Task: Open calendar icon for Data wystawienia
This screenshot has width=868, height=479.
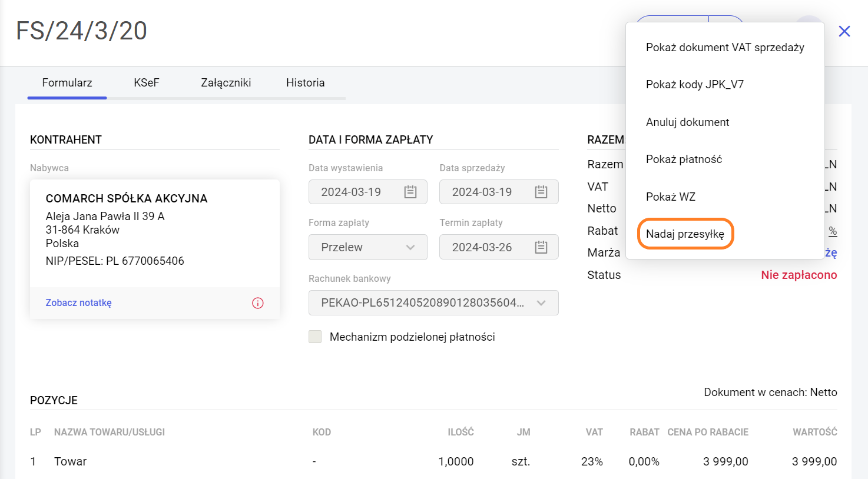Action: point(410,192)
